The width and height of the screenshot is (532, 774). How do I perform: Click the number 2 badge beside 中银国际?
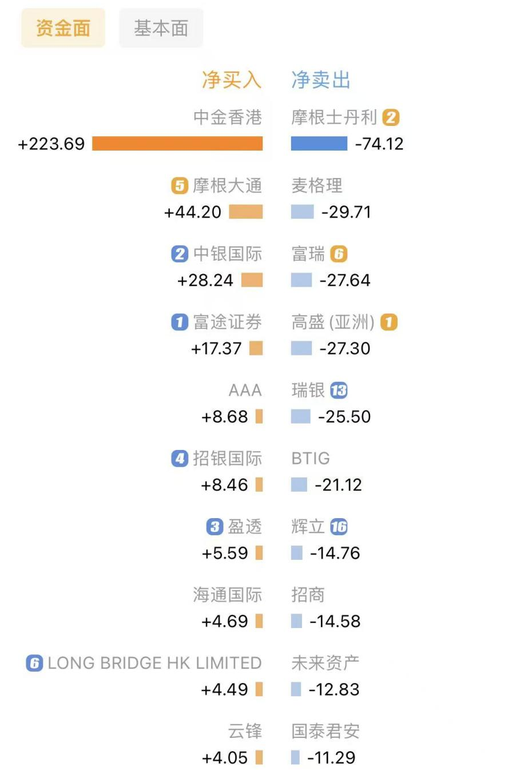click(x=179, y=254)
